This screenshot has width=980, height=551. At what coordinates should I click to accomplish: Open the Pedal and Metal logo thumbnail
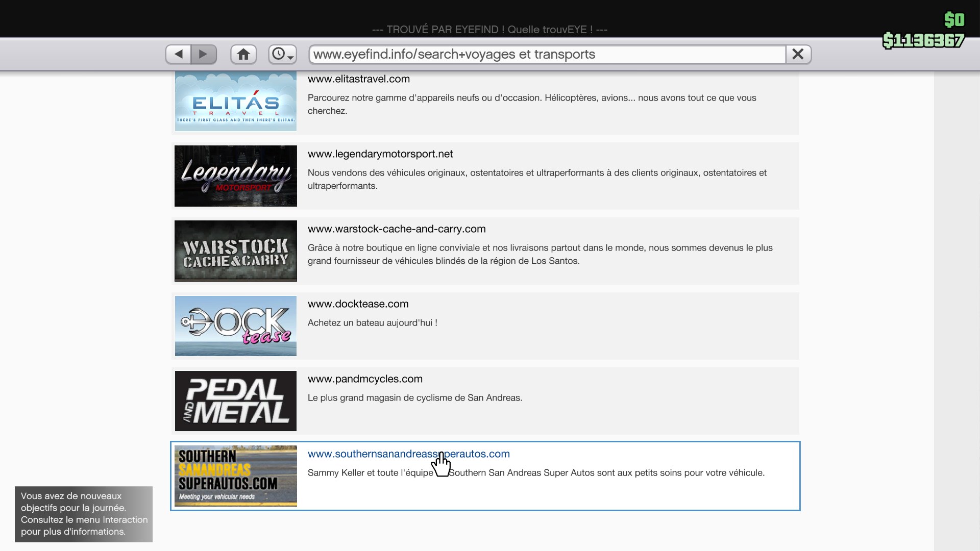coord(235,401)
